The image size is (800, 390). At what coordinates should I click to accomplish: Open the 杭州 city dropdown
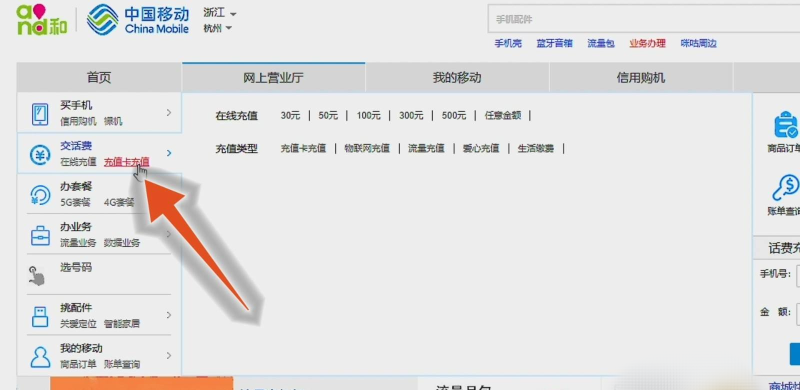[217, 29]
